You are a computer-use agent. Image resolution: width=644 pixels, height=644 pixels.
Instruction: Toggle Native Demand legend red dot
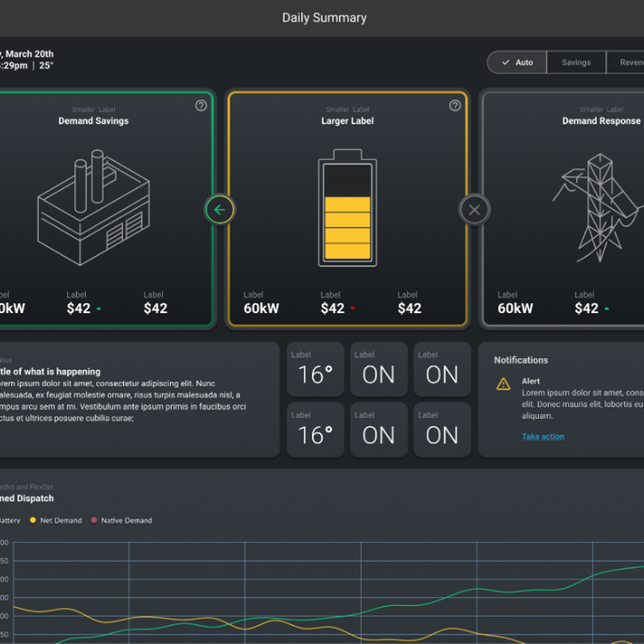(94, 520)
